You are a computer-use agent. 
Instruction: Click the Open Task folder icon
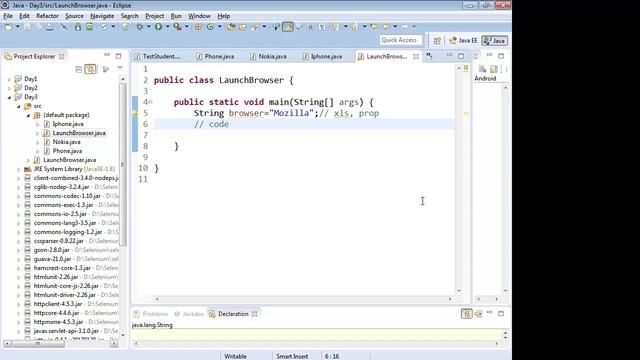[242, 27]
